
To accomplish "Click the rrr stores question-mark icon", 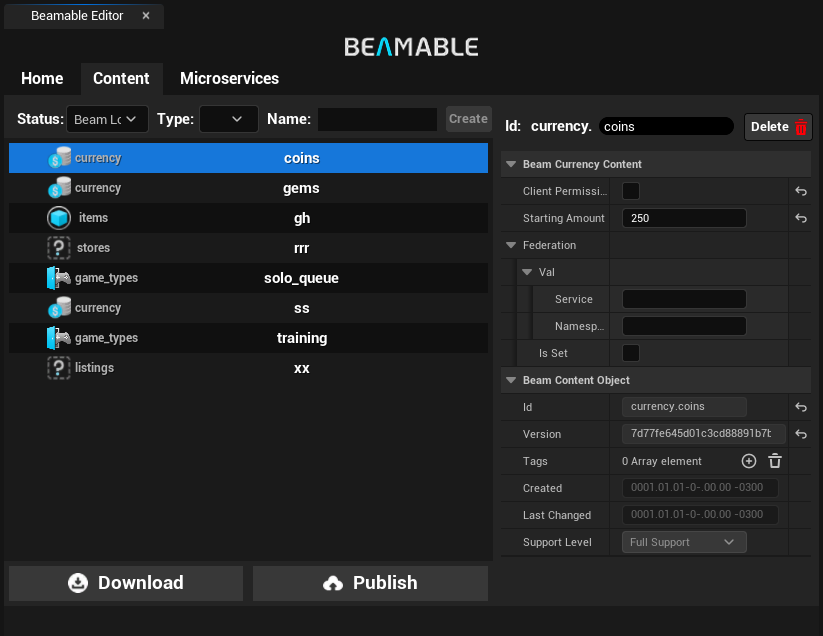I will pyautogui.click(x=59, y=248).
